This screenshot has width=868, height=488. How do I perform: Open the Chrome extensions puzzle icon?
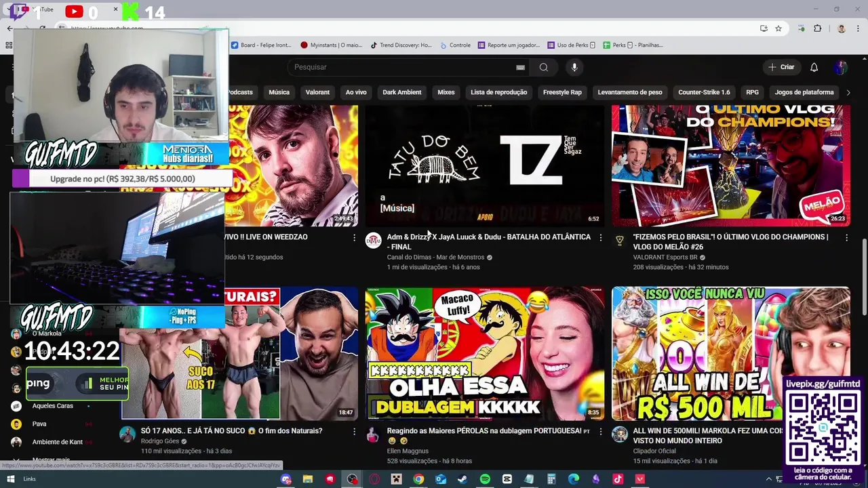[817, 28]
